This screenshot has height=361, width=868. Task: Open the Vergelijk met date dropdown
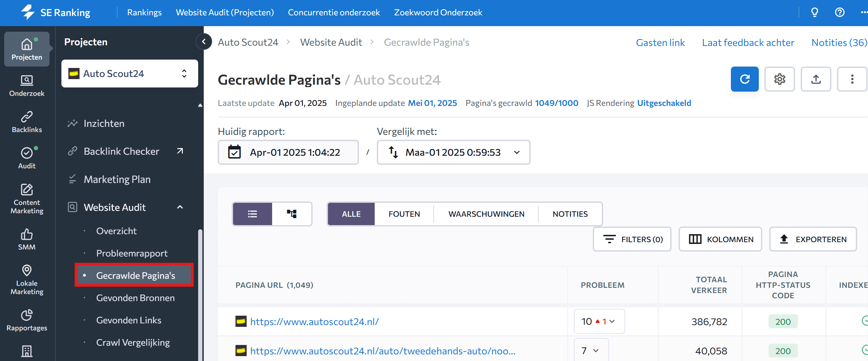pos(454,152)
